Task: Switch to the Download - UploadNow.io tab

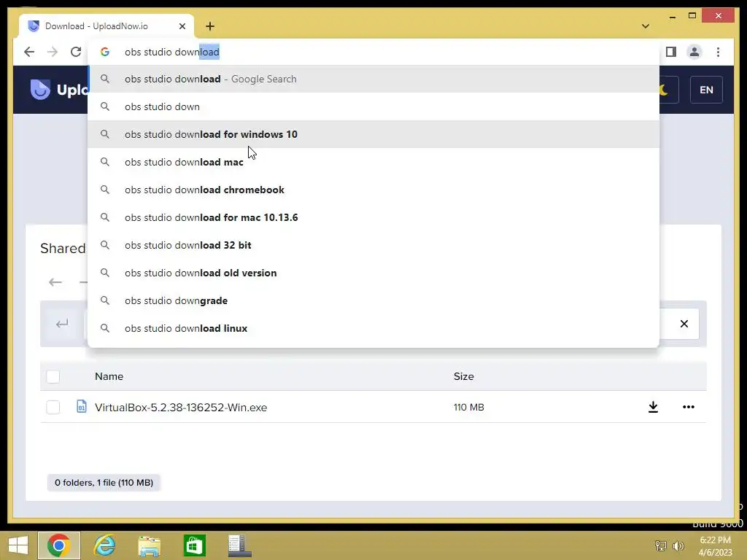Action: [107, 26]
